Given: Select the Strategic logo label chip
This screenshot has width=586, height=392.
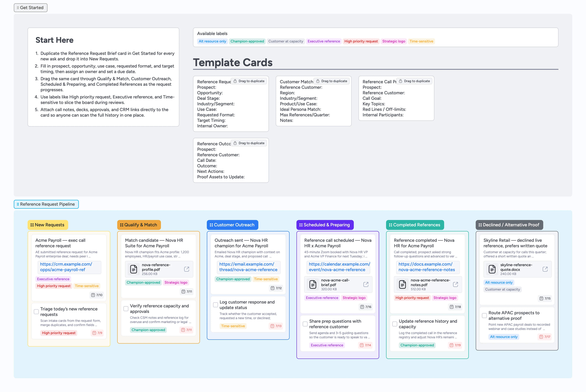Looking at the screenshot, I should (394, 41).
